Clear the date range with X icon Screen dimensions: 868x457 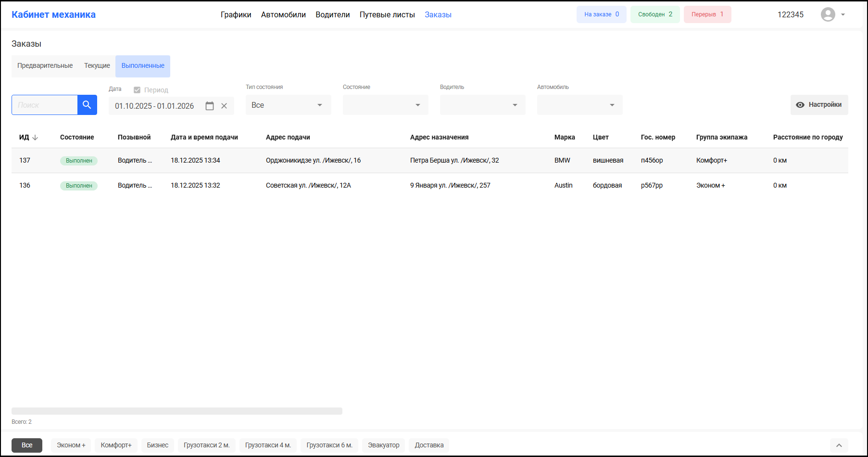224,106
